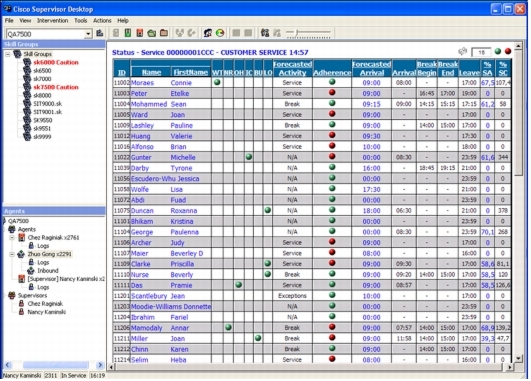Sort by the ID column header
The height and width of the screenshot is (381, 531).
(122, 72)
